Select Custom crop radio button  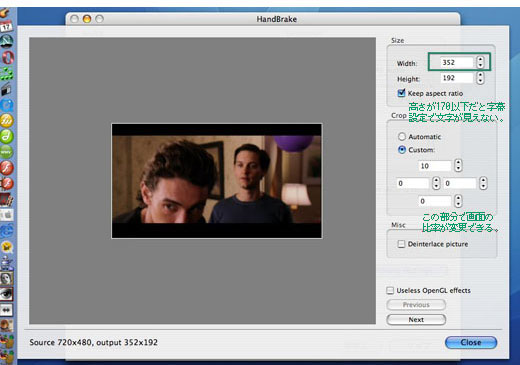pos(402,150)
